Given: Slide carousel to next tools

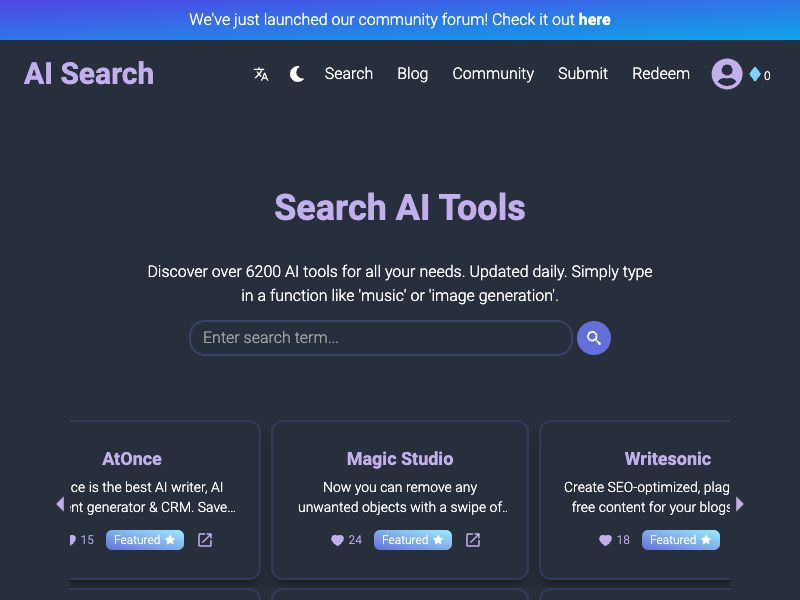Looking at the screenshot, I should click(740, 504).
